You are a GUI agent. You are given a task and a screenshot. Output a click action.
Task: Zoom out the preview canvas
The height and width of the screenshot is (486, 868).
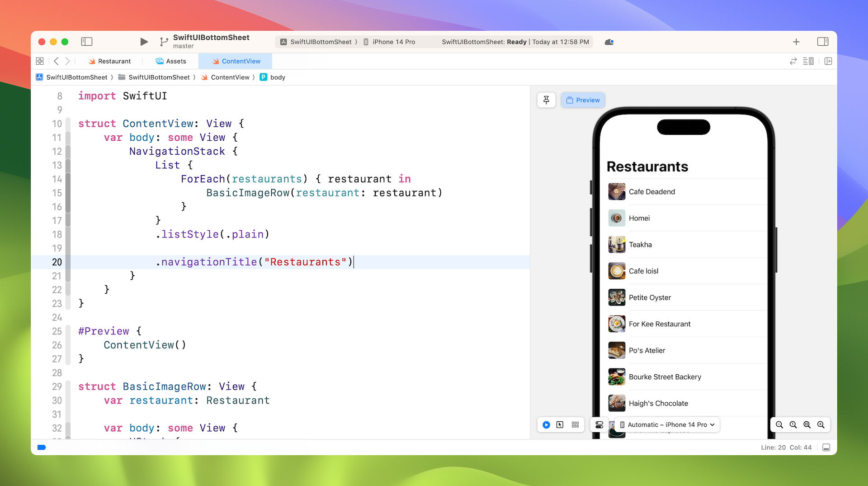(x=779, y=425)
